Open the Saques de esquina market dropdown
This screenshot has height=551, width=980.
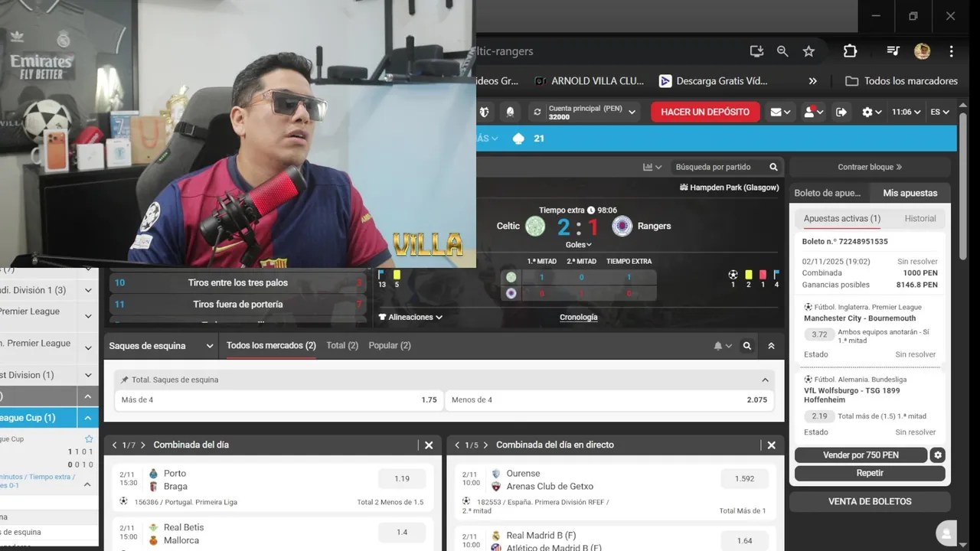[161, 346]
